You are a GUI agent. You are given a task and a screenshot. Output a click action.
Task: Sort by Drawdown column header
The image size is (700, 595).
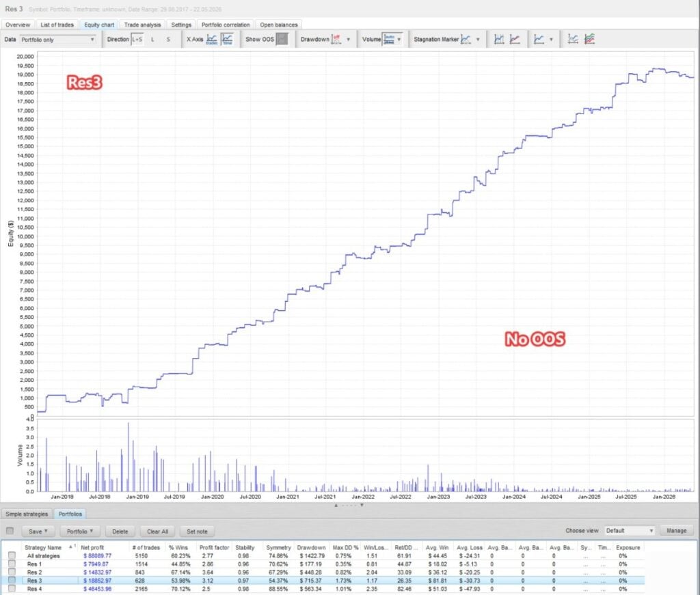point(311,548)
